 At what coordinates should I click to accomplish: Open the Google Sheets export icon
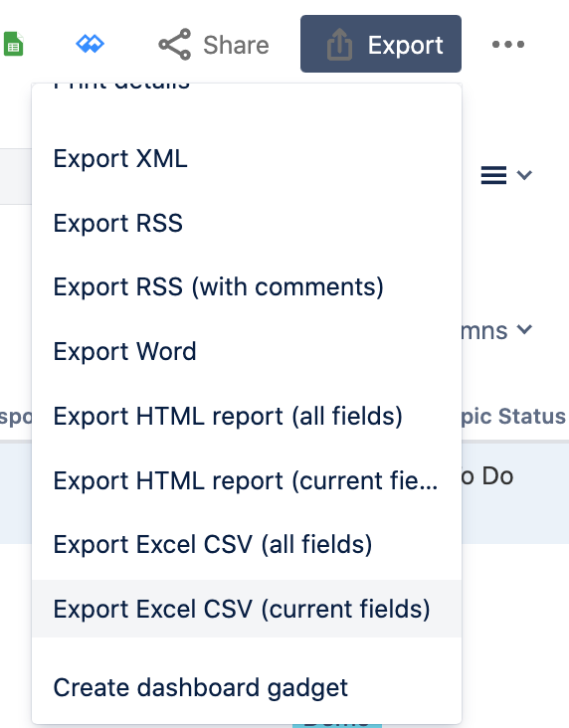(x=13, y=44)
